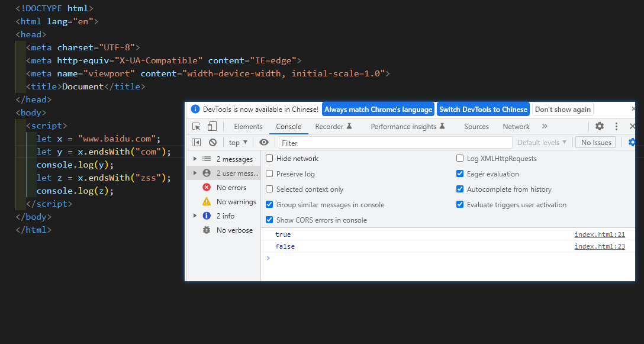Open the index.html:23 source link
The image size is (644, 344).
point(600,246)
